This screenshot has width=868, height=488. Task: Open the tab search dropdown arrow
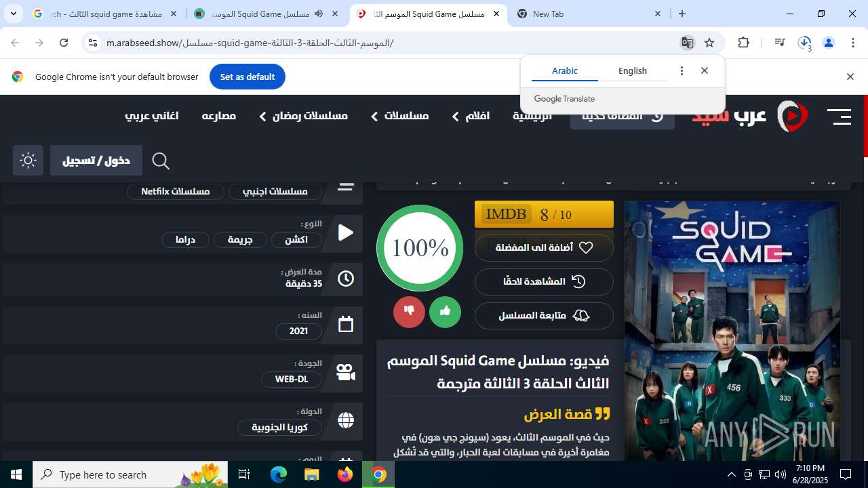click(x=14, y=14)
